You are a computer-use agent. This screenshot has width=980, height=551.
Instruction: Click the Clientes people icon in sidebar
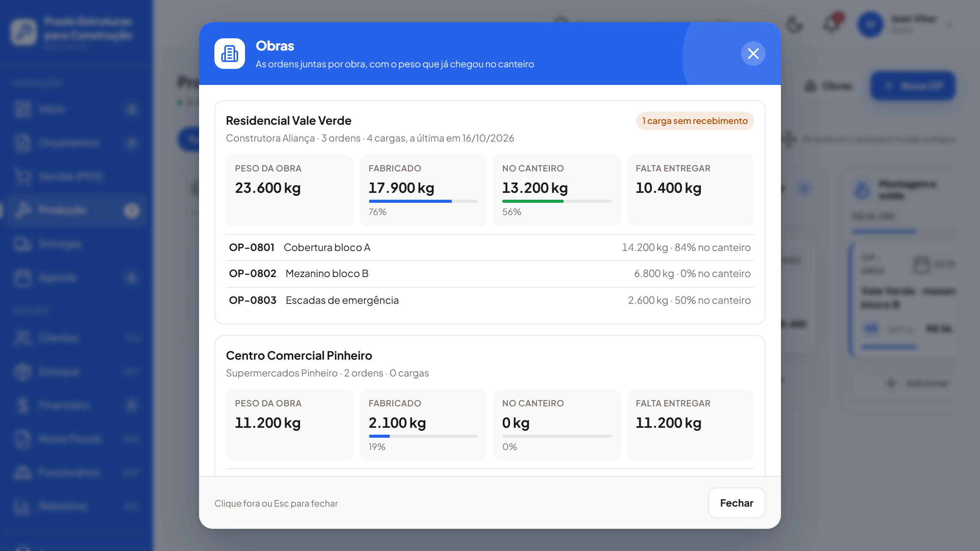[x=23, y=338]
